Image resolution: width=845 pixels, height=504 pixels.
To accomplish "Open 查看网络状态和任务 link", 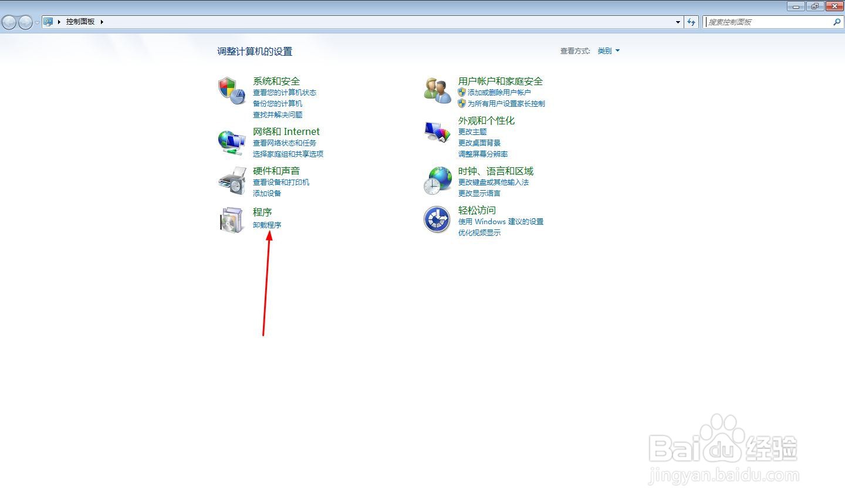I will pyautogui.click(x=285, y=143).
